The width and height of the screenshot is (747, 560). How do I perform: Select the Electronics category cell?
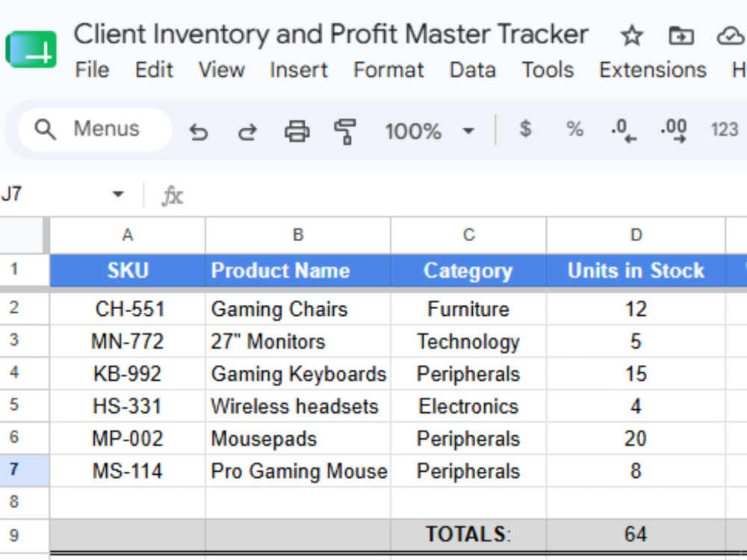pos(469,406)
